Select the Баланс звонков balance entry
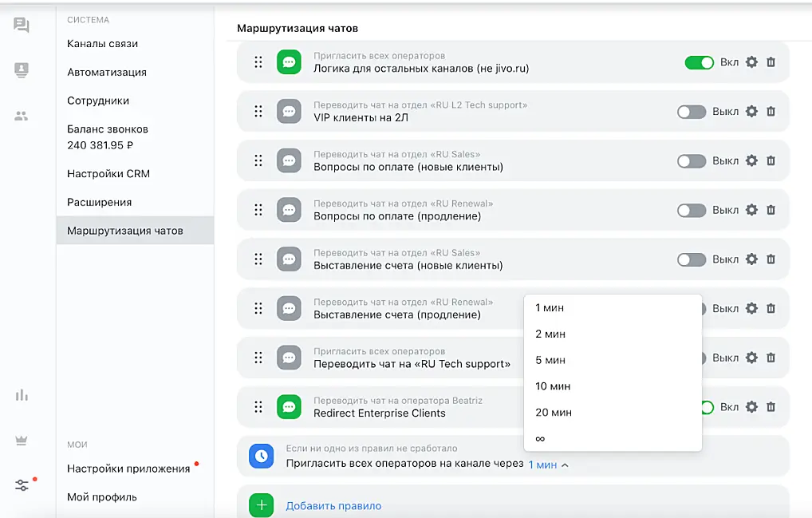 [108, 136]
